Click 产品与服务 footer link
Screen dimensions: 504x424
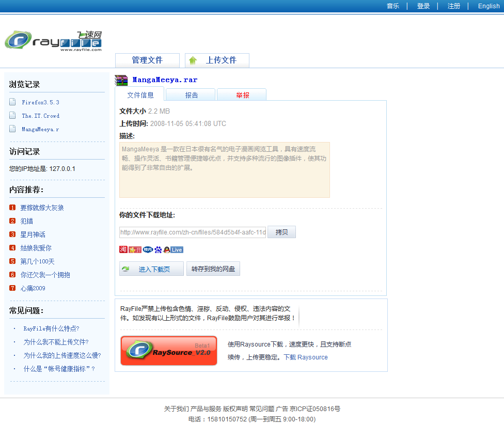click(206, 409)
